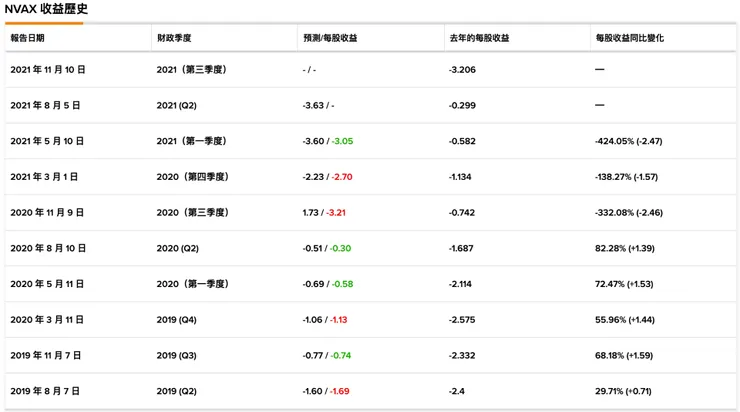Click the 預測/每股收益 column header
This screenshot has height=412, width=740.
click(x=330, y=38)
